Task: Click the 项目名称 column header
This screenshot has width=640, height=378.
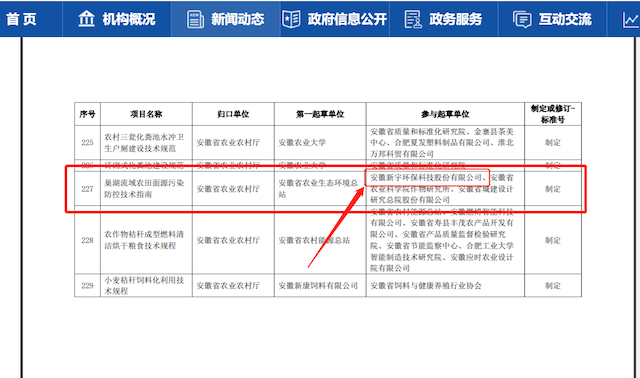Action: (146, 114)
